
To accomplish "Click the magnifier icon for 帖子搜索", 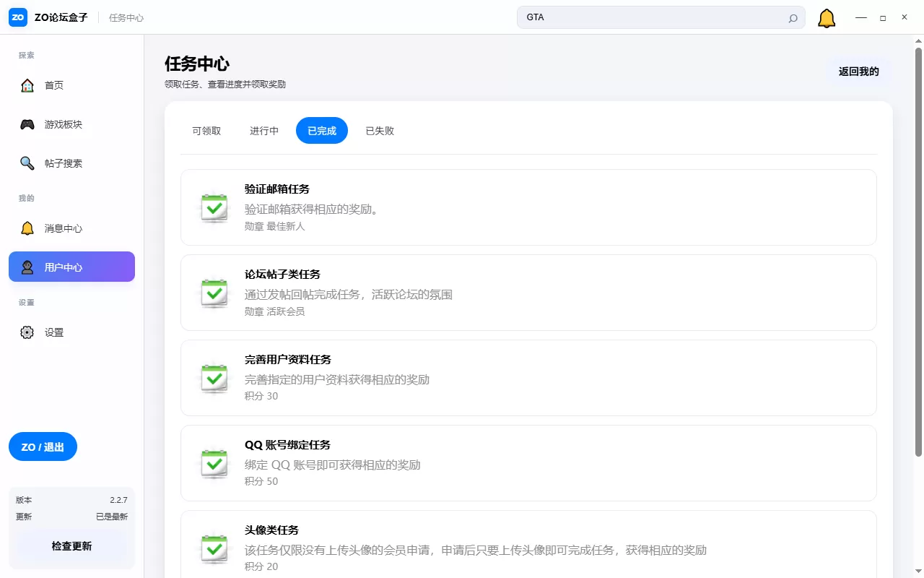I will (27, 163).
